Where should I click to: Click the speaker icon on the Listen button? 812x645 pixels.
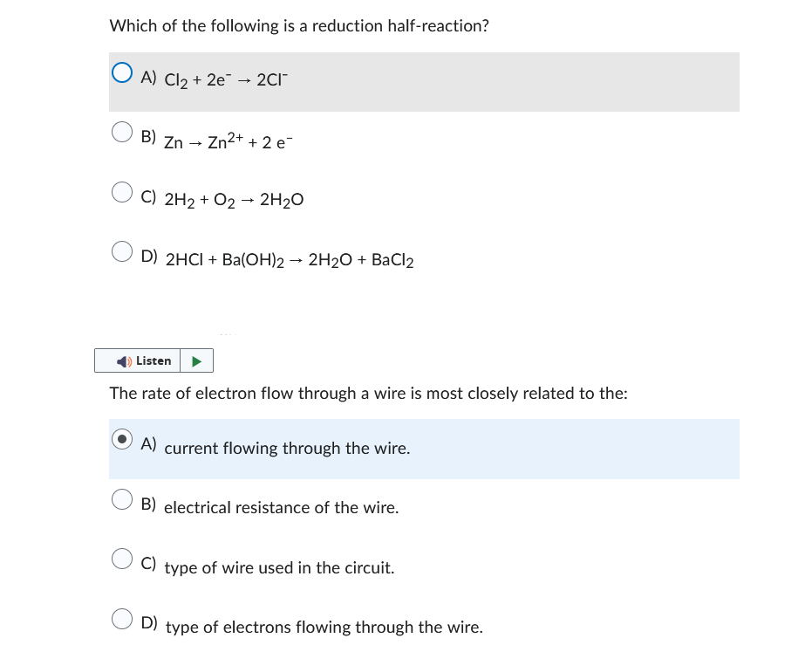pyautogui.click(x=125, y=360)
